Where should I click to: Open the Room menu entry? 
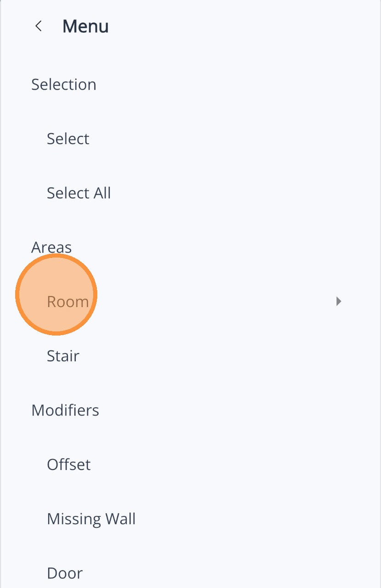68,302
